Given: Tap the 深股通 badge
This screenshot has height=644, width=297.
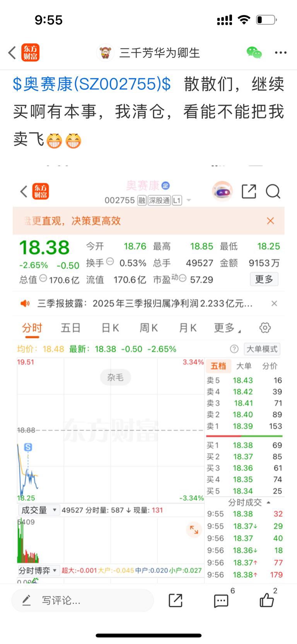Looking at the screenshot, I should [159, 200].
